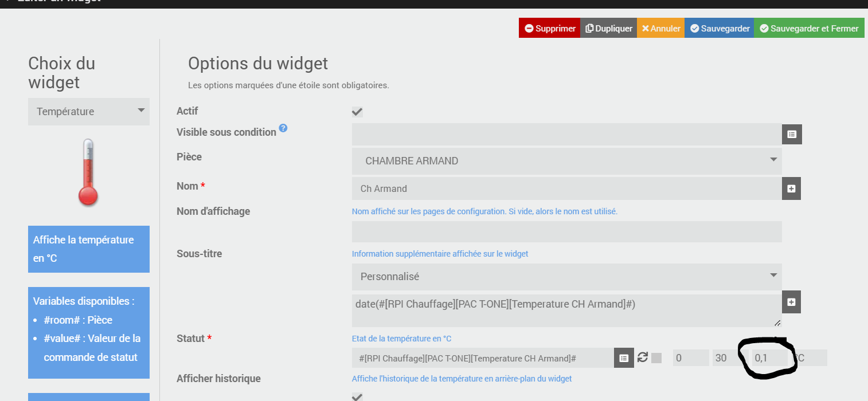Screen dimensions: 868x401
Task: Open the Sous-titre dropdown set to Personnalisé
Action: coord(566,277)
